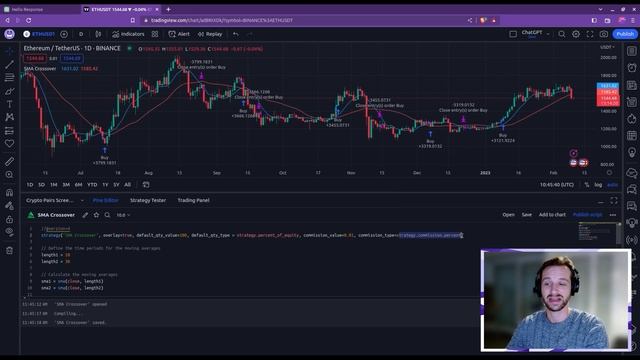Screen dimensions: 640x360
Task: Activate the zoom-in magnifier tool
Action: click(x=9, y=175)
